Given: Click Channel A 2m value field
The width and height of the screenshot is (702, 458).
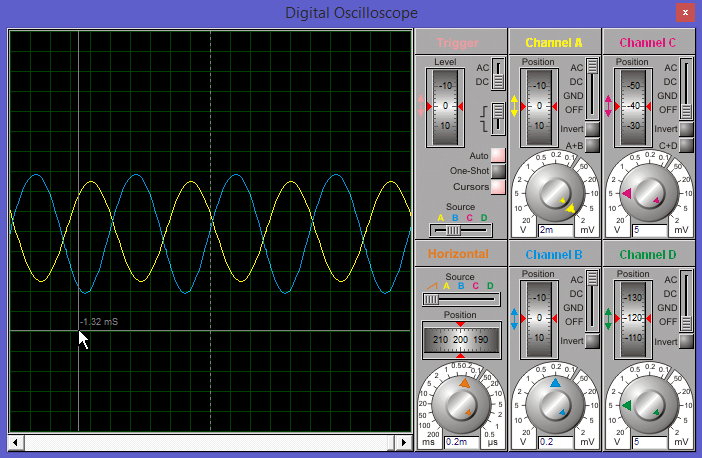Looking at the screenshot, I should (x=552, y=230).
